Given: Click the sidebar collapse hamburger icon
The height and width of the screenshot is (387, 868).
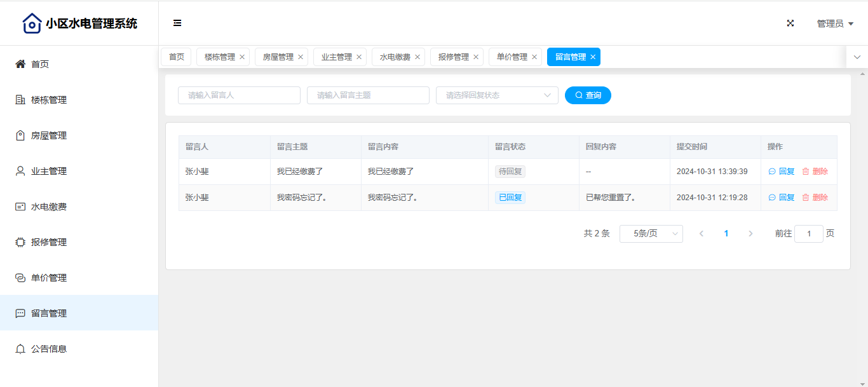Looking at the screenshot, I should [x=177, y=23].
